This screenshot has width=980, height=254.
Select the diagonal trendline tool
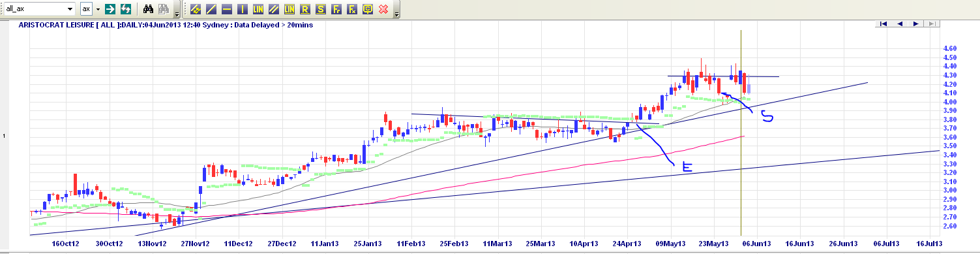(x=211, y=9)
